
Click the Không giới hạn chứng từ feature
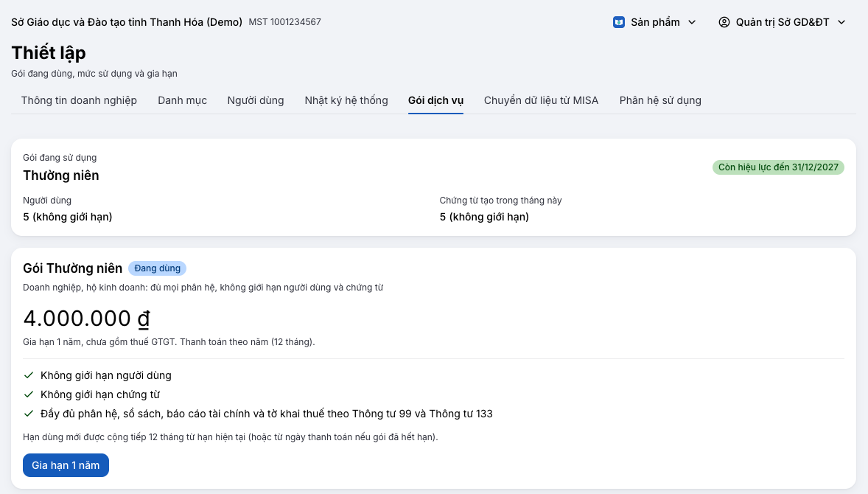pyautogui.click(x=100, y=394)
